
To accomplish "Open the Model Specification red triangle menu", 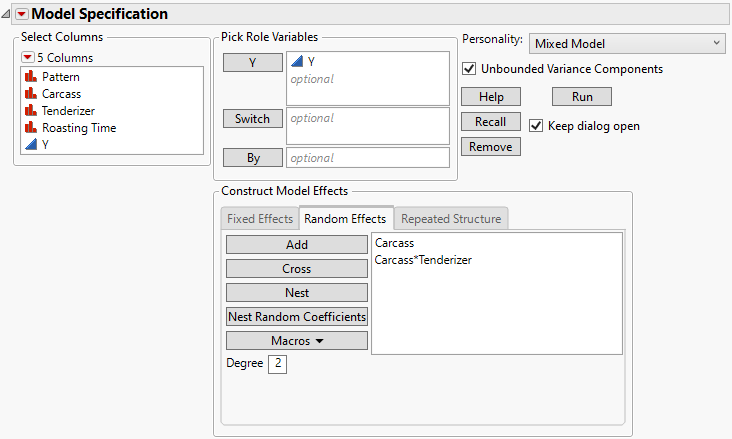I will [21, 14].
